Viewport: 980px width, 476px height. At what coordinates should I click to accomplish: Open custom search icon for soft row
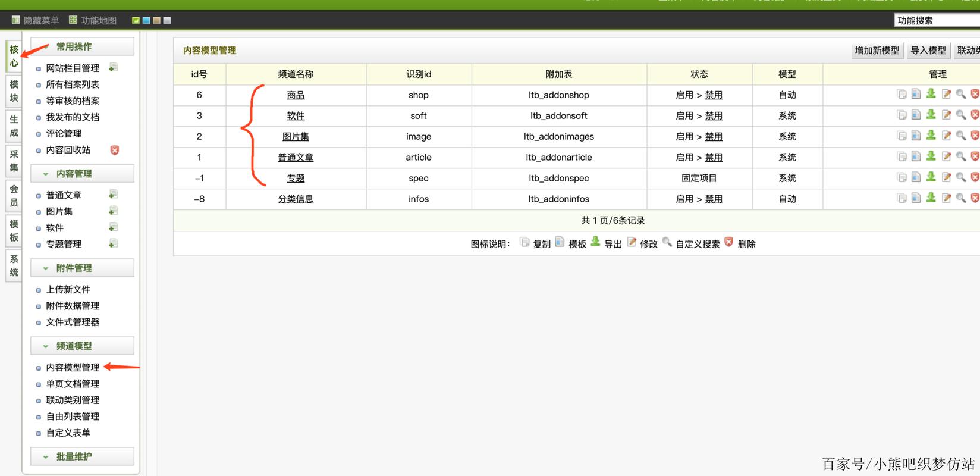[960, 115]
